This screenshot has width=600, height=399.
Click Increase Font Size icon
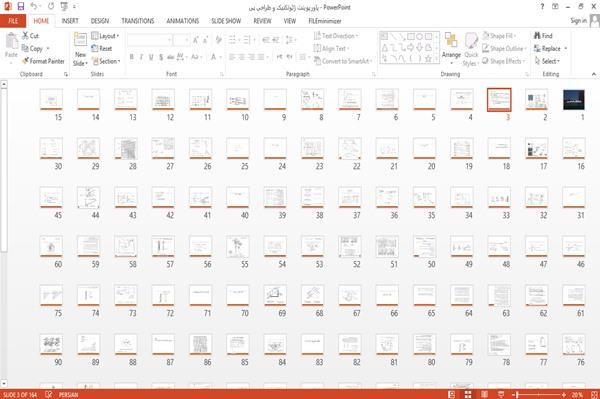(196, 40)
